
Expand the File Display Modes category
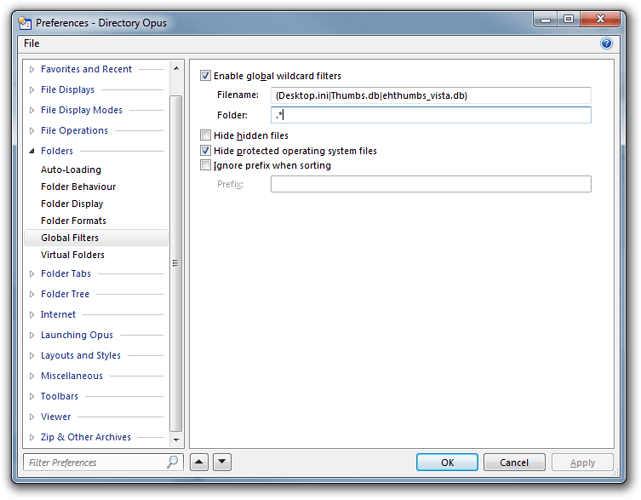32,110
